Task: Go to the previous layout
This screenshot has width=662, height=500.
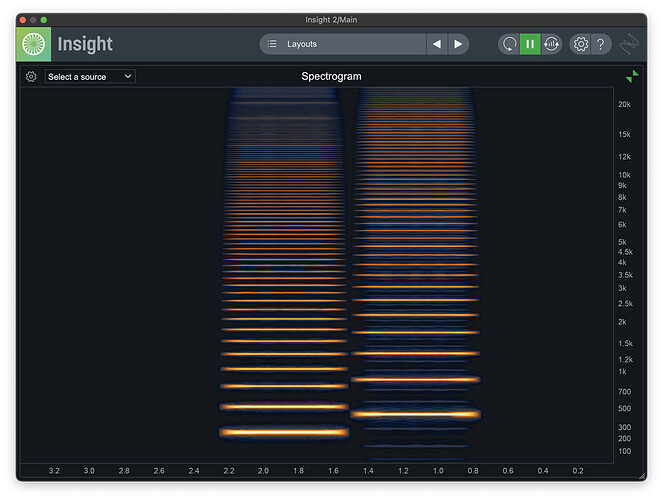Action: coord(436,44)
